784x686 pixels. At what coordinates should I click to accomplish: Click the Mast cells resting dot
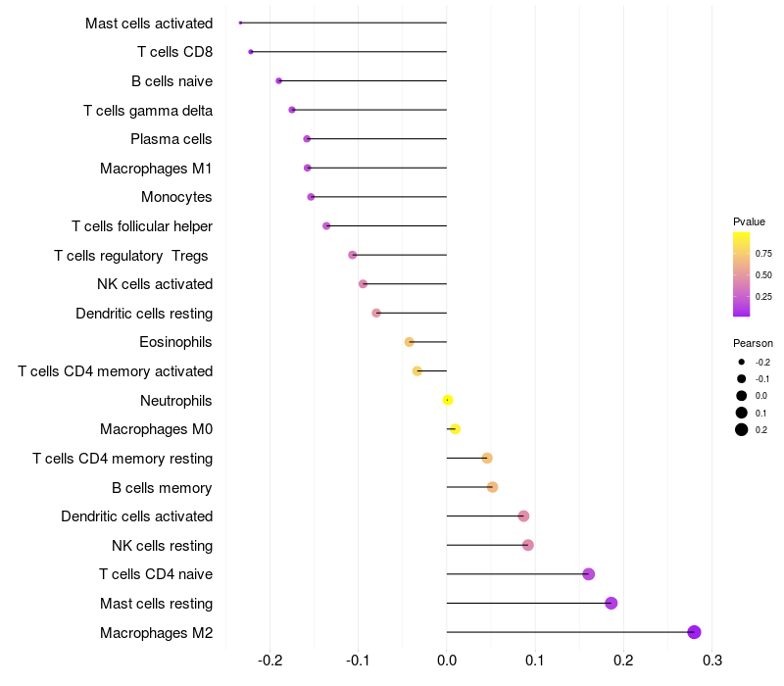(x=611, y=603)
